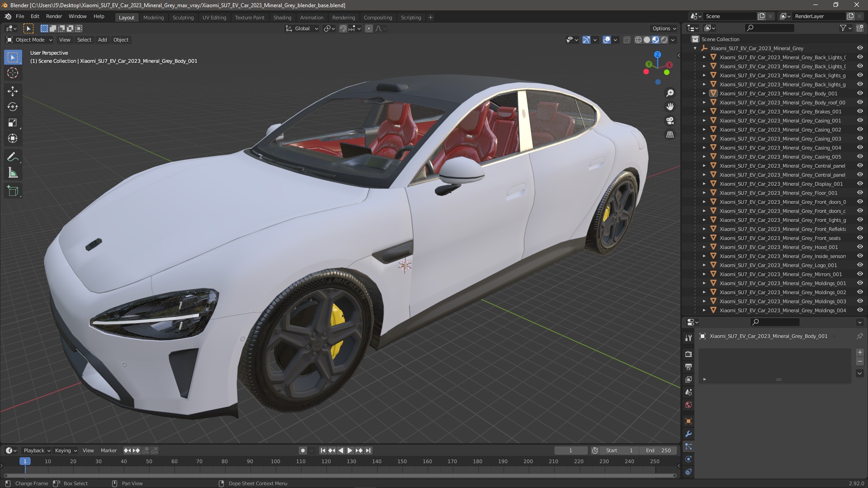Open the Particles properties tab

[x=688, y=446]
